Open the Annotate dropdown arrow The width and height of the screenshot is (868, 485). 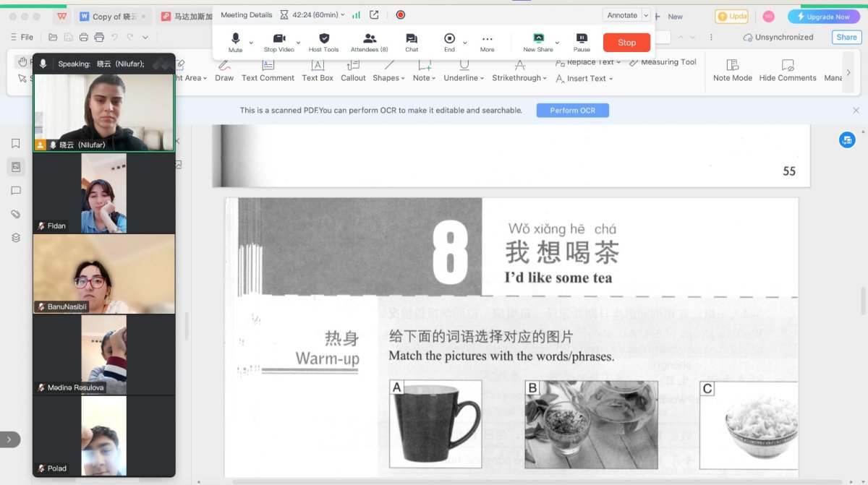pyautogui.click(x=646, y=15)
